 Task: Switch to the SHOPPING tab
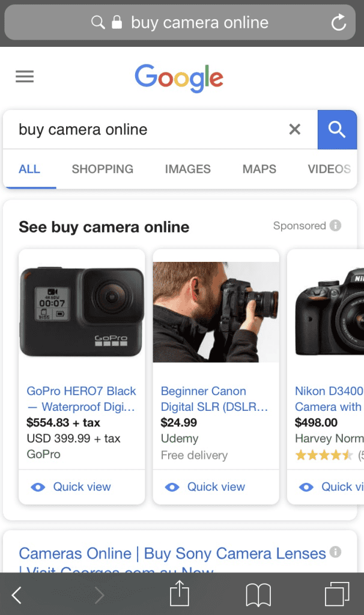pos(102,169)
